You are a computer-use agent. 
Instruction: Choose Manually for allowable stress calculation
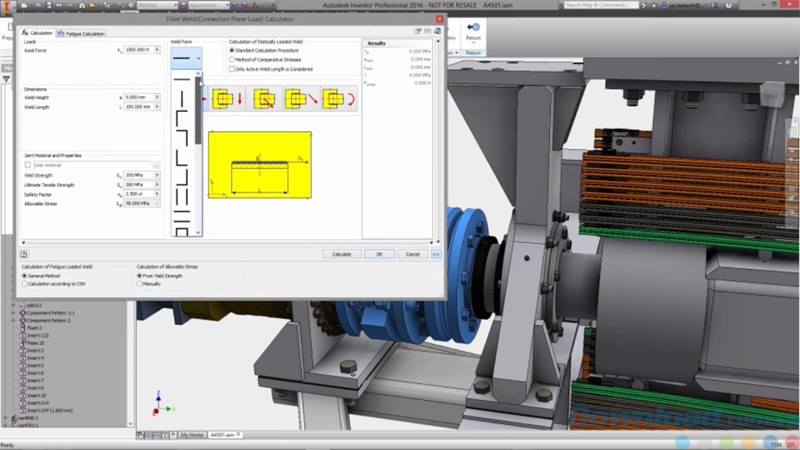point(139,284)
